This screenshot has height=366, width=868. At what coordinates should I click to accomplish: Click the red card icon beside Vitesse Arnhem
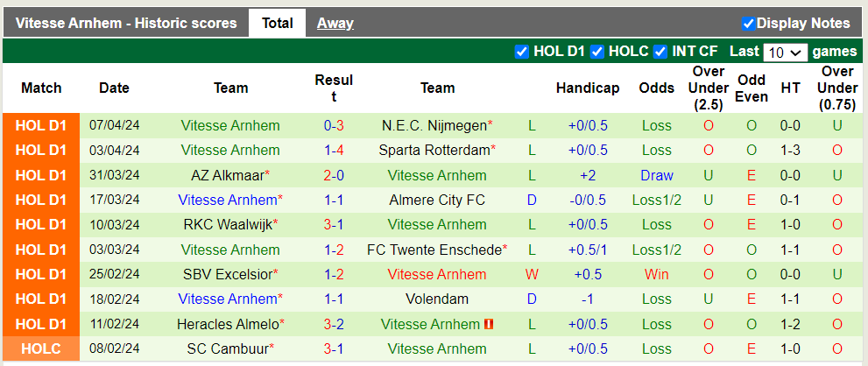coord(490,324)
